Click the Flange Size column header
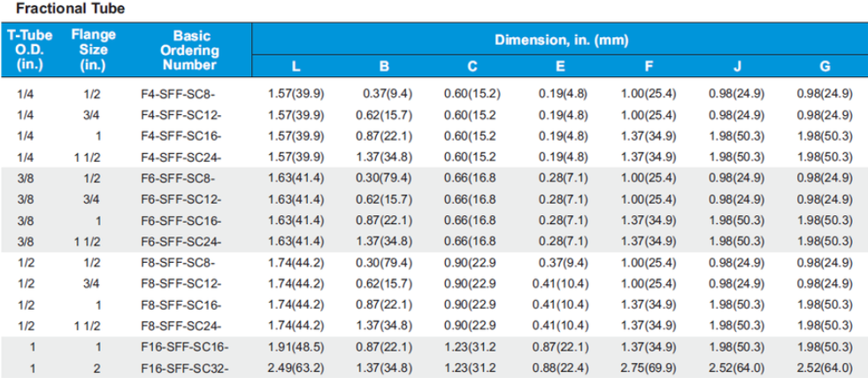 click(x=93, y=50)
